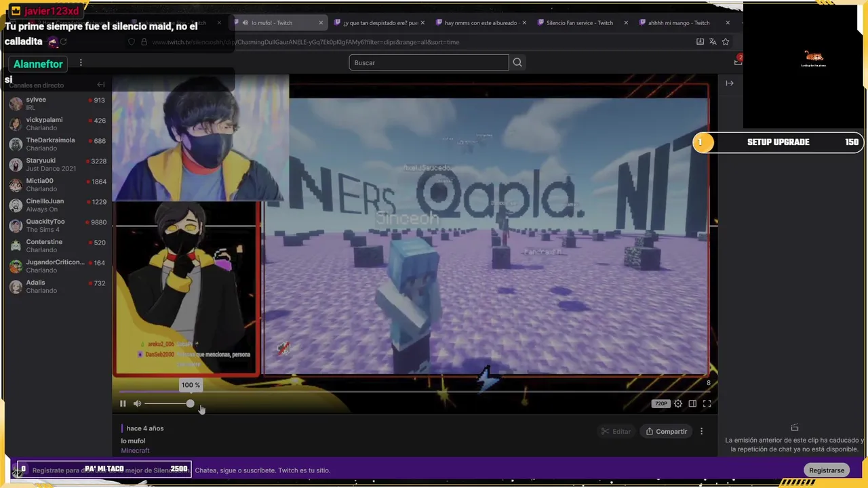Close the 'Silencio Fan service' tab

pos(626,23)
